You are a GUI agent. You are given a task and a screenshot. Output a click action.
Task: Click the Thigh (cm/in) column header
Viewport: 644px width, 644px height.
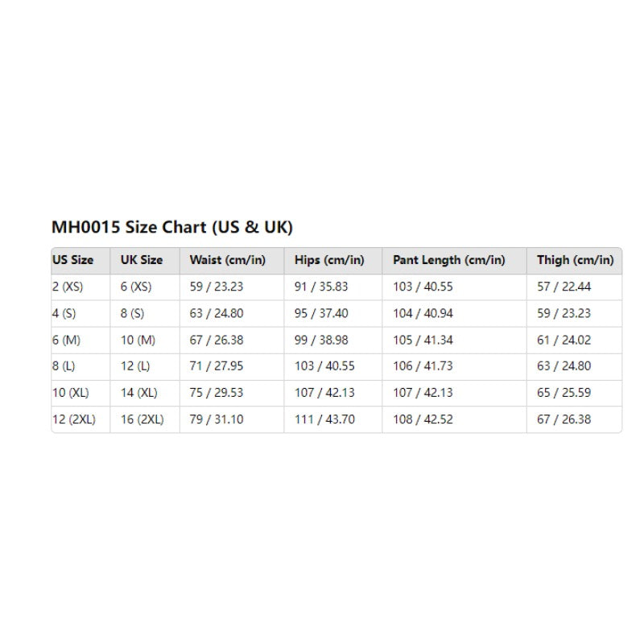(x=575, y=260)
